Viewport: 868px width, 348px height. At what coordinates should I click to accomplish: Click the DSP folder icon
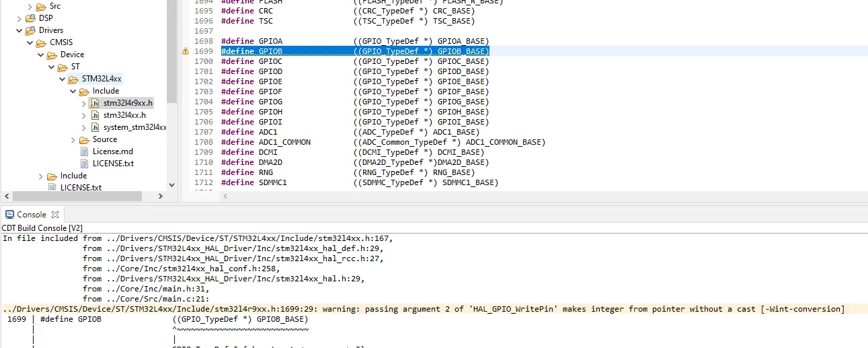click(x=30, y=18)
